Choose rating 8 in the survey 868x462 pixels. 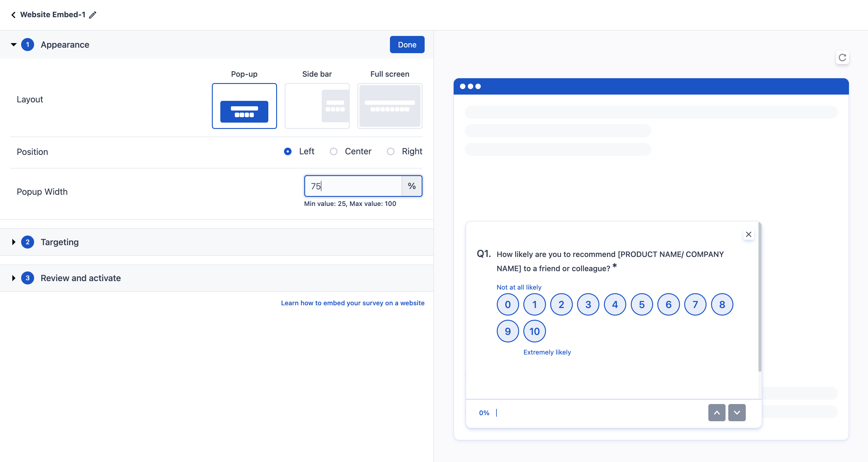tap(722, 304)
